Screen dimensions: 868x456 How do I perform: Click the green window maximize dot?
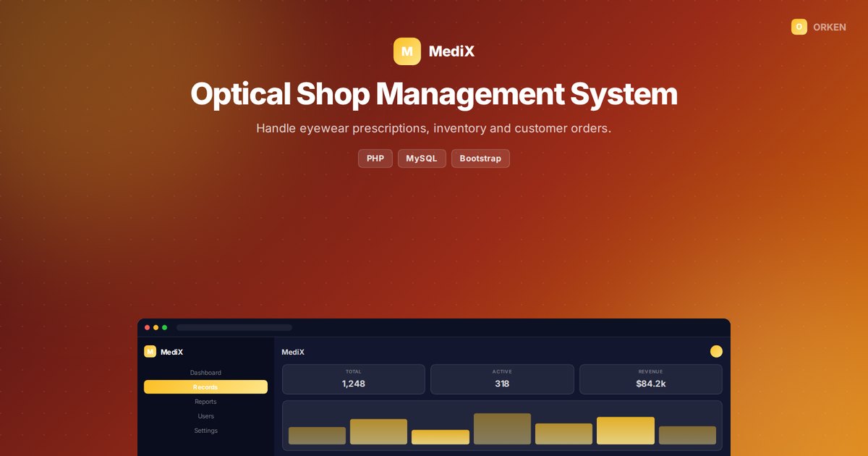[165, 328]
